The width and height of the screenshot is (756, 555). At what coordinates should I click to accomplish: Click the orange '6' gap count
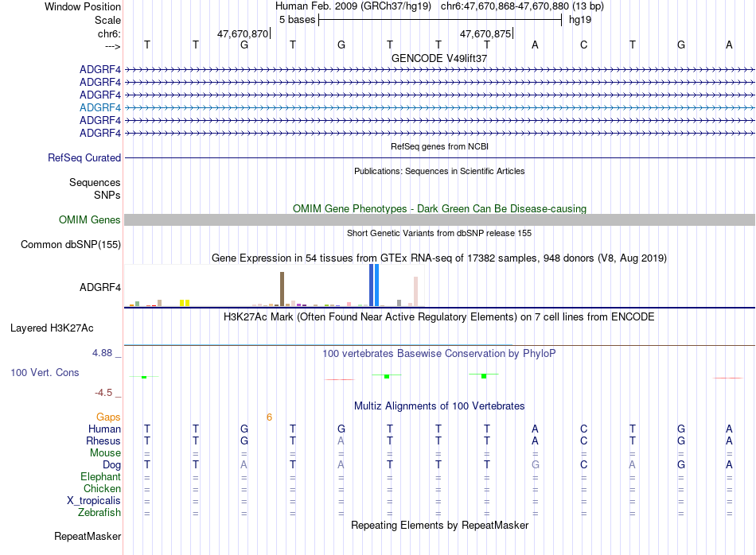(269, 417)
